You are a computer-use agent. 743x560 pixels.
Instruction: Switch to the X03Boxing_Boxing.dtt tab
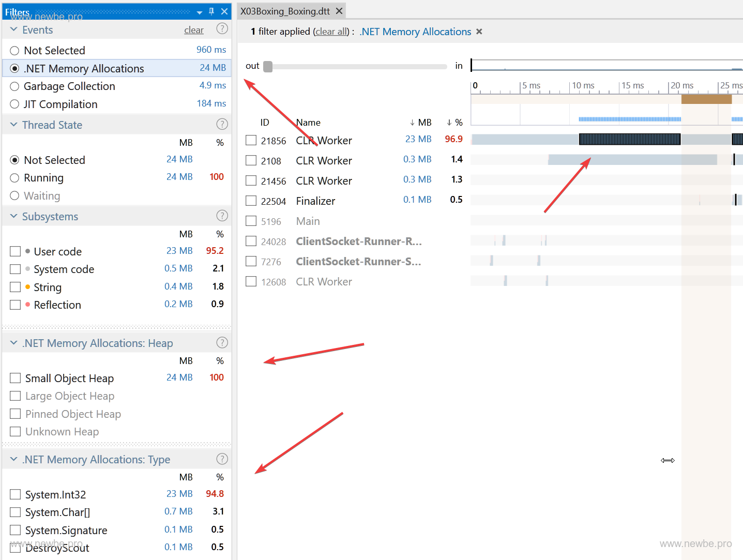click(285, 11)
